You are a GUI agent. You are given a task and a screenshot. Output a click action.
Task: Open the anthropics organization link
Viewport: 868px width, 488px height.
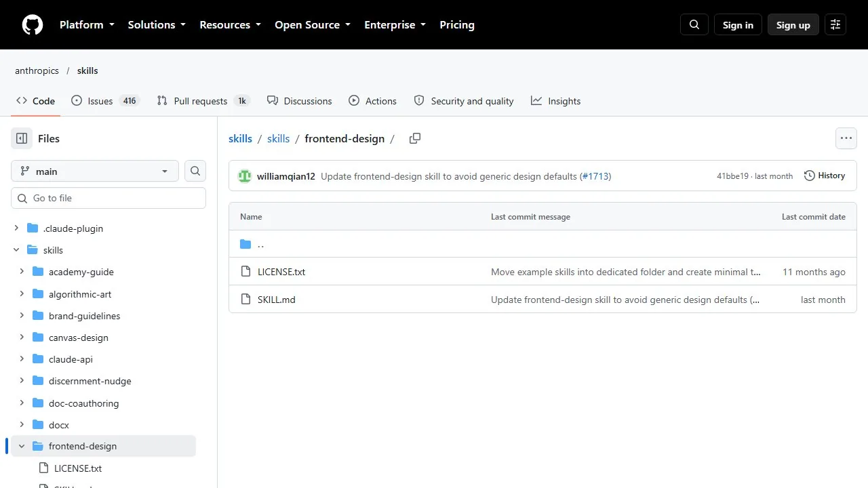coord(37,70)
